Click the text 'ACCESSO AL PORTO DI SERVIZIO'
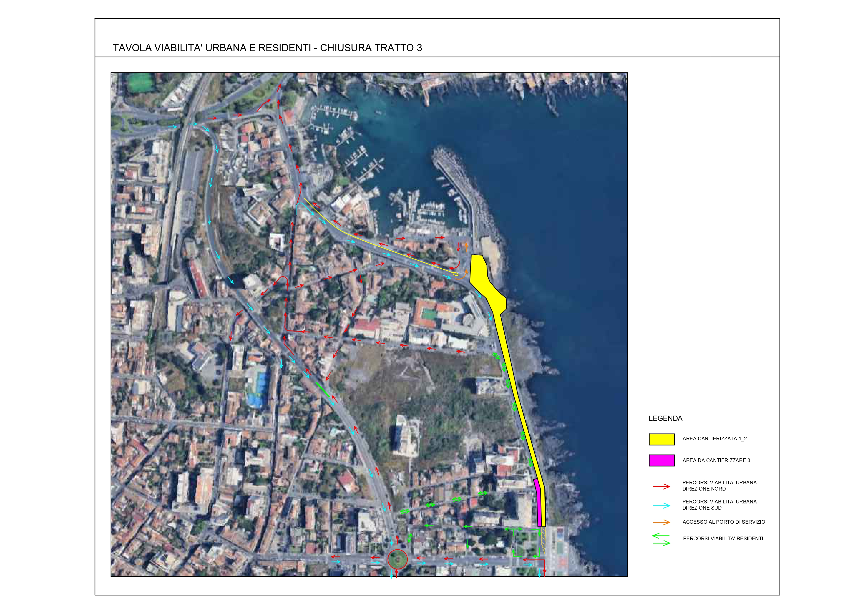The width and height of the screenshot is (868, 614). pos(724,522)
